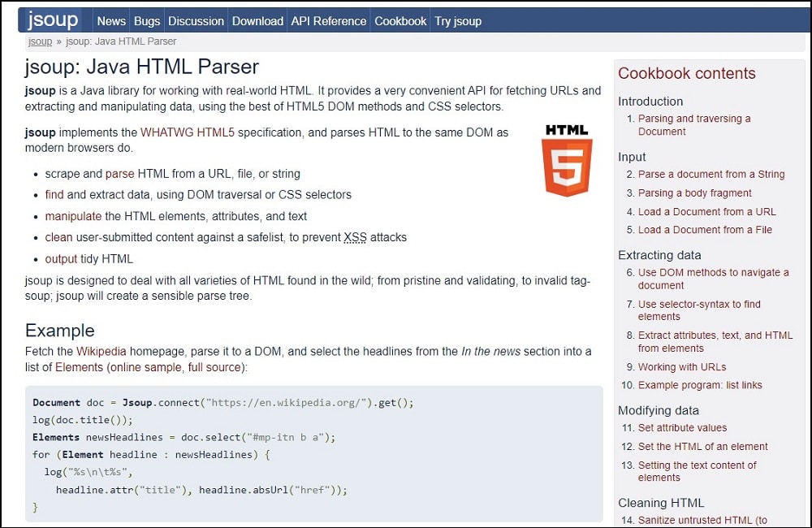812x528 pixels.
Task: Click the 'for (Element headline' code line
Action: click(x=151, y=454)
